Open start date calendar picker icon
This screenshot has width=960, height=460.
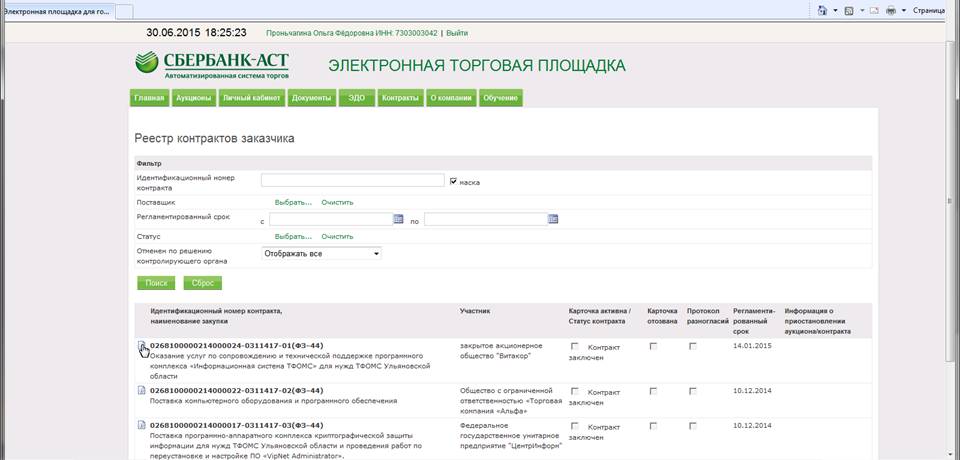point(397,219)
